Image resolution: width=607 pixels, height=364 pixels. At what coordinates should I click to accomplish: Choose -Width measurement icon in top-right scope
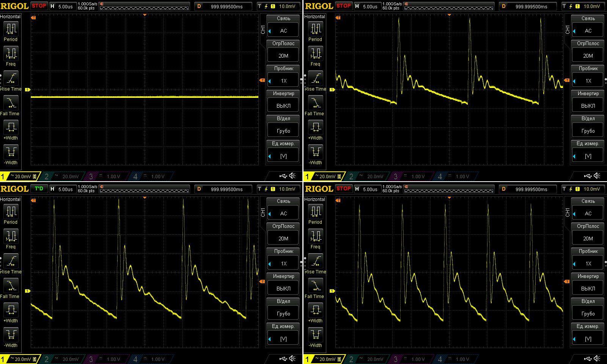coord(315,152)
